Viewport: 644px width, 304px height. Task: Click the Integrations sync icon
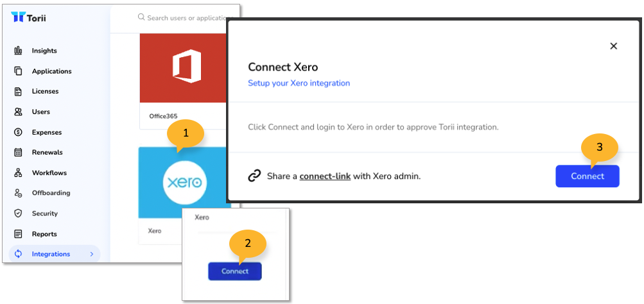(18, 254)
